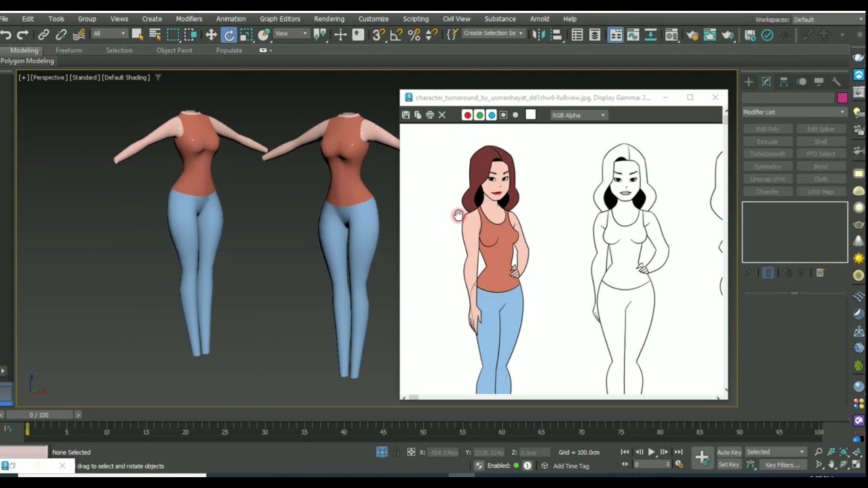This screenshot has width=868, height=488.
Task: Toggle Scene Explorer icon
Action: [x=577, y=35]
